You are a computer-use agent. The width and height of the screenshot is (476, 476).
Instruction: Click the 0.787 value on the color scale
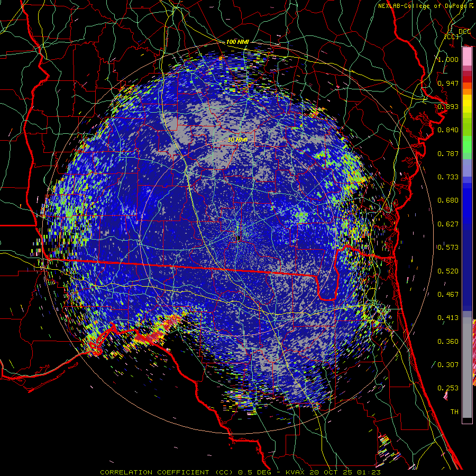[x=448, y=153]
